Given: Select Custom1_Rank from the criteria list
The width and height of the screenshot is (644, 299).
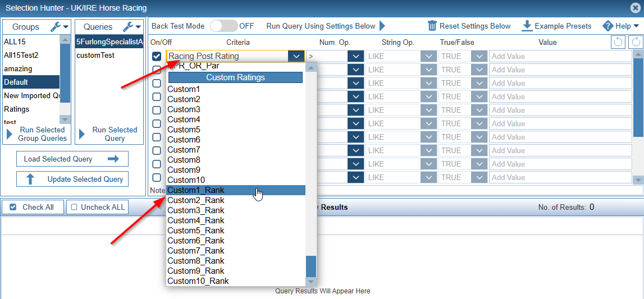Looking at the screenshot, I should [x=196, y=190].
